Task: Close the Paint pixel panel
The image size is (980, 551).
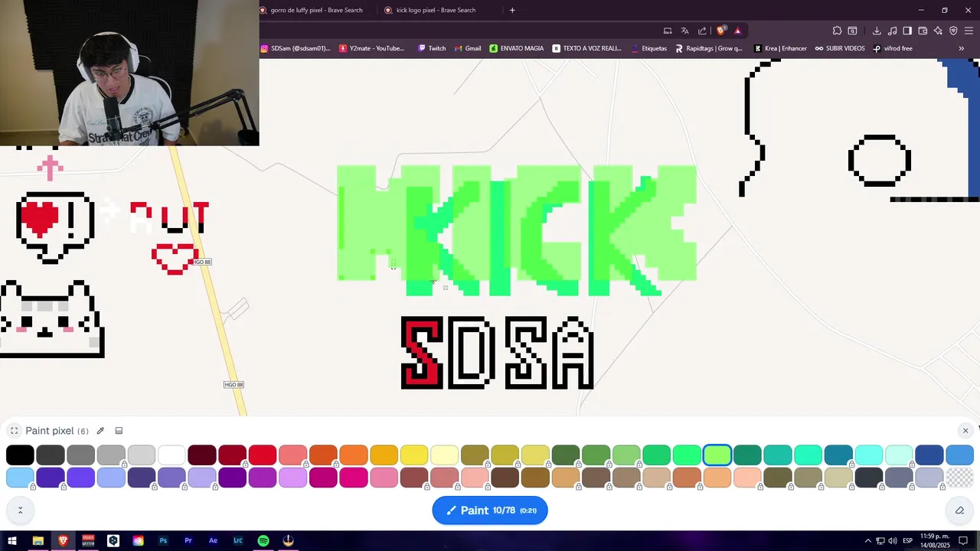Action: [x=965, y=431]
